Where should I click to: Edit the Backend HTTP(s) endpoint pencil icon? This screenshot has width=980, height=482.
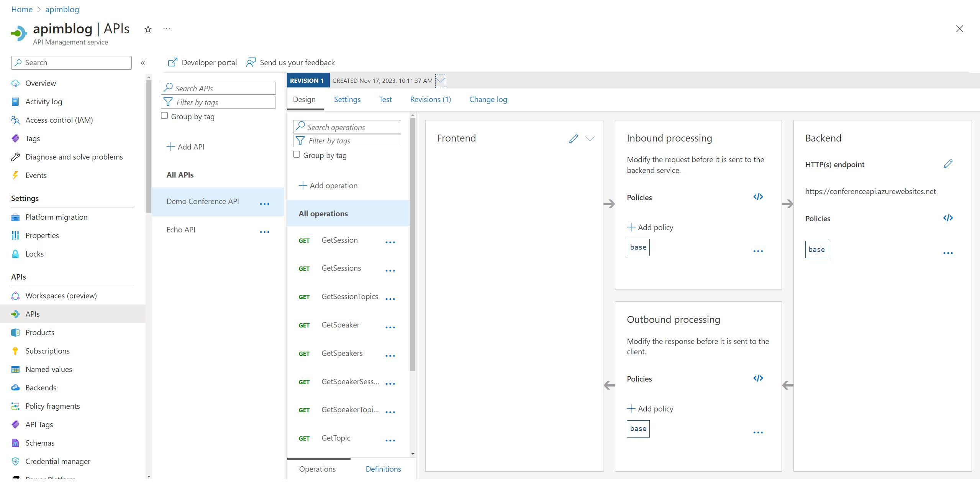click(x=948, y=164)
